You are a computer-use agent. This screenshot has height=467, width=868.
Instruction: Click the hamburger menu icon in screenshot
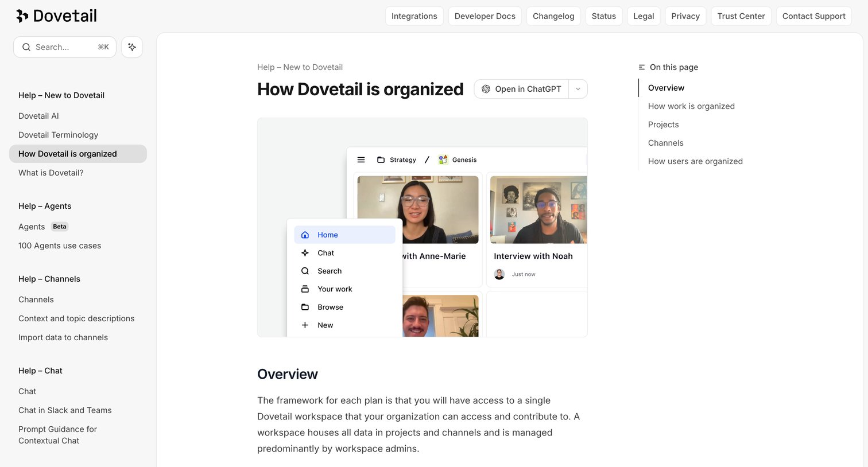coord(361,159)
